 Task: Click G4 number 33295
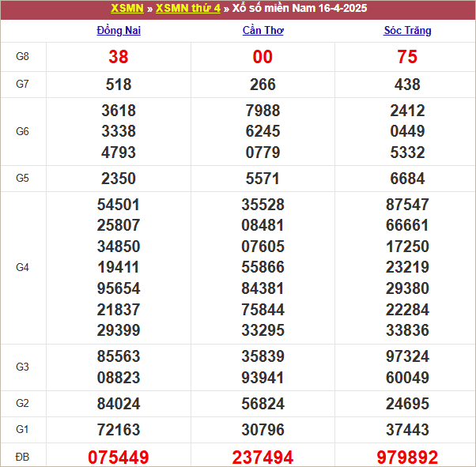[263, 330]
